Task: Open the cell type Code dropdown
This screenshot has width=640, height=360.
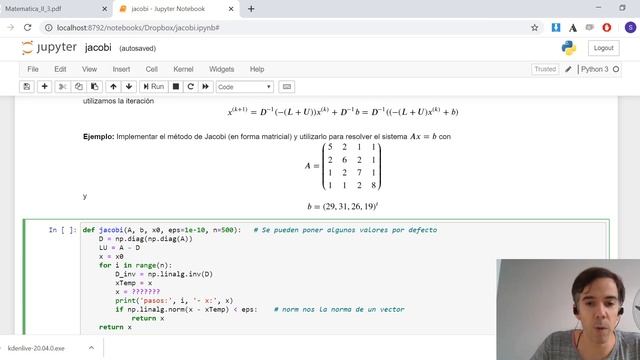Action: [244, 87]
